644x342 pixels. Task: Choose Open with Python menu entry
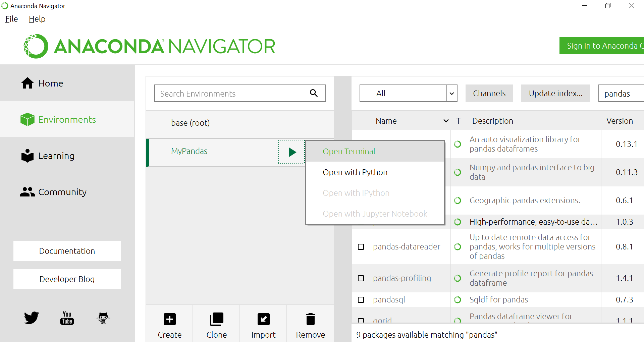355,172
